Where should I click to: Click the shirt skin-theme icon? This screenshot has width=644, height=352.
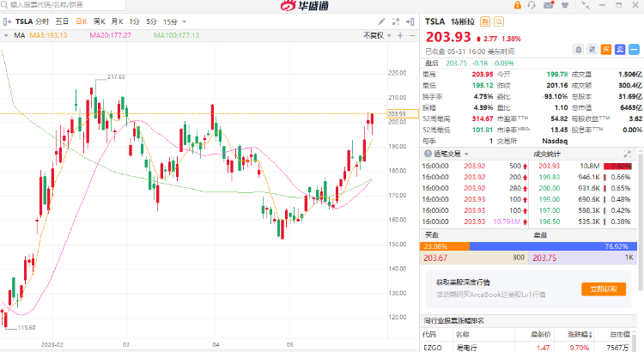(565, 5)
